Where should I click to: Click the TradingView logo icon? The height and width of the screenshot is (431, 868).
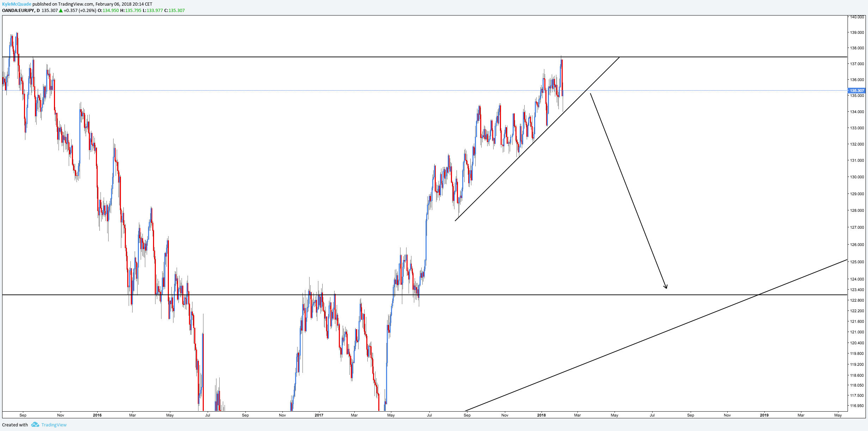tap(35, 425)
